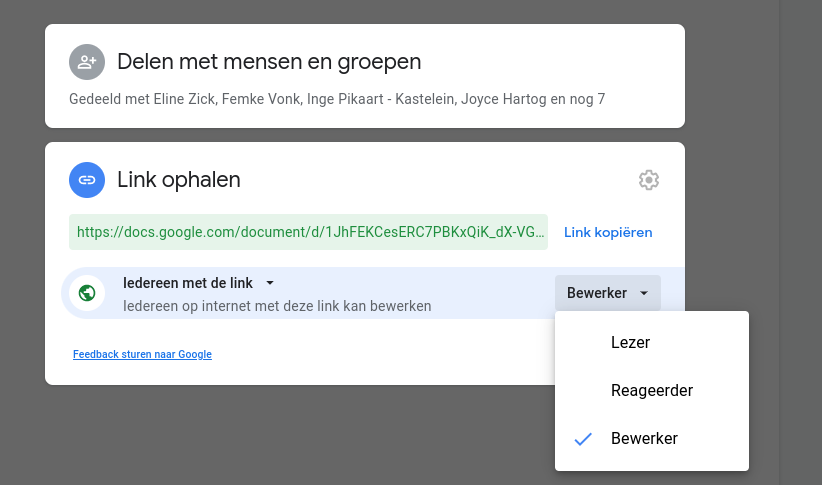This screenshot has width=822, height=485.
Task: Open link settings via the gear icon
Action: coord(649,180)
